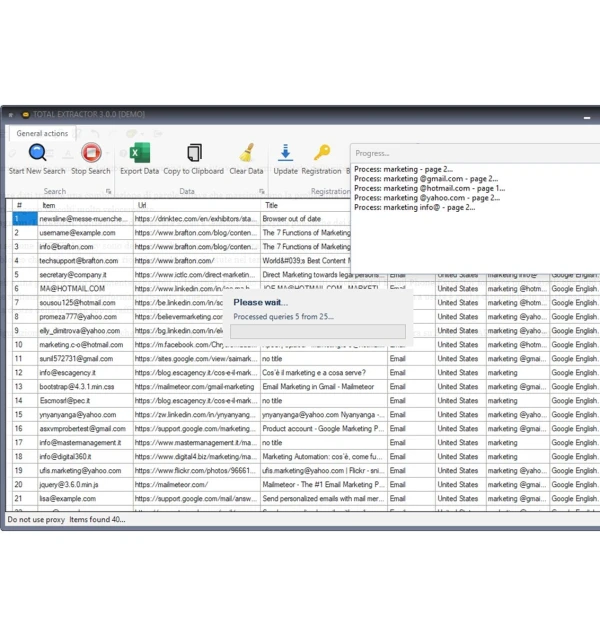600x636 pixels.
Task: Click the # column header
Action: tap(25, 205)
